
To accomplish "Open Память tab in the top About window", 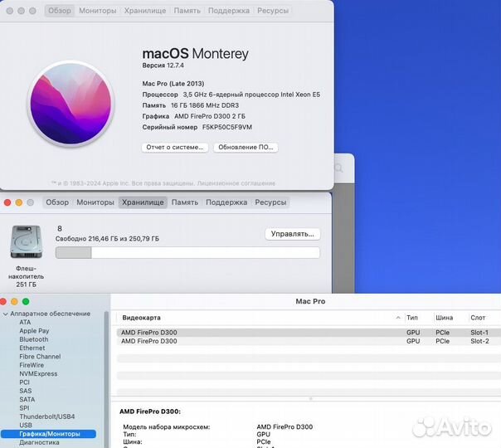I will [x=187, y=11].
